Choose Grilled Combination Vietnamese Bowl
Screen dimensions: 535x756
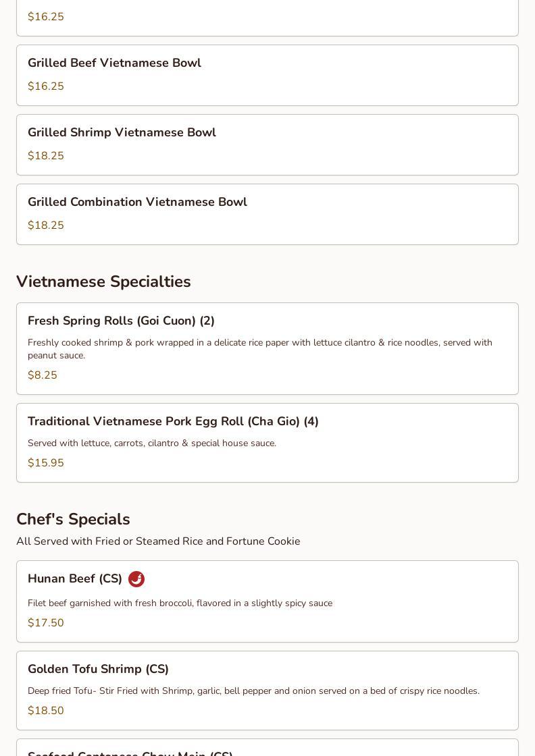pyautogui.click(x=267, y=214)
